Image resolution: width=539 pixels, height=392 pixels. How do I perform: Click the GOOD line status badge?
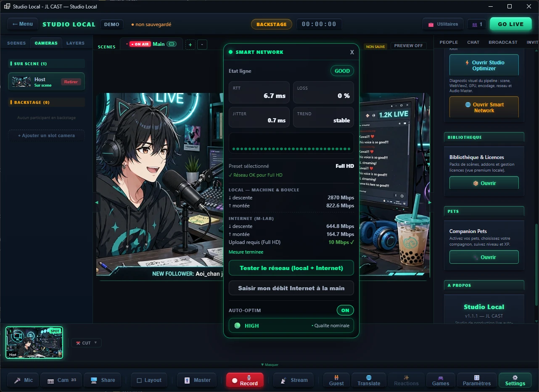coord(342,71)
